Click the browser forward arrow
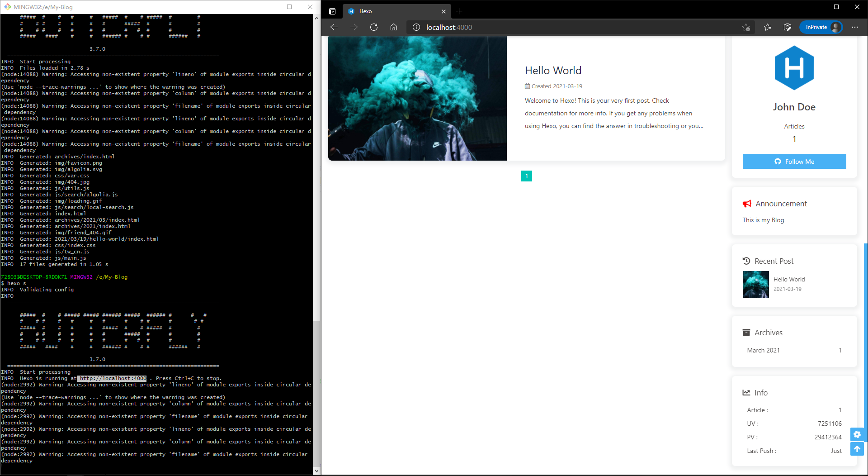 click(x=354, y=27)
